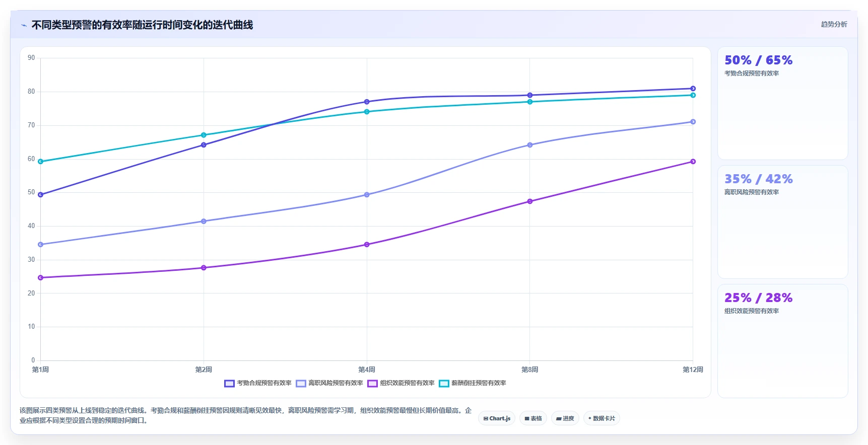
Task: Click card label under 25% / 28%
Action: pyautogui.click(x=752, y=311)
